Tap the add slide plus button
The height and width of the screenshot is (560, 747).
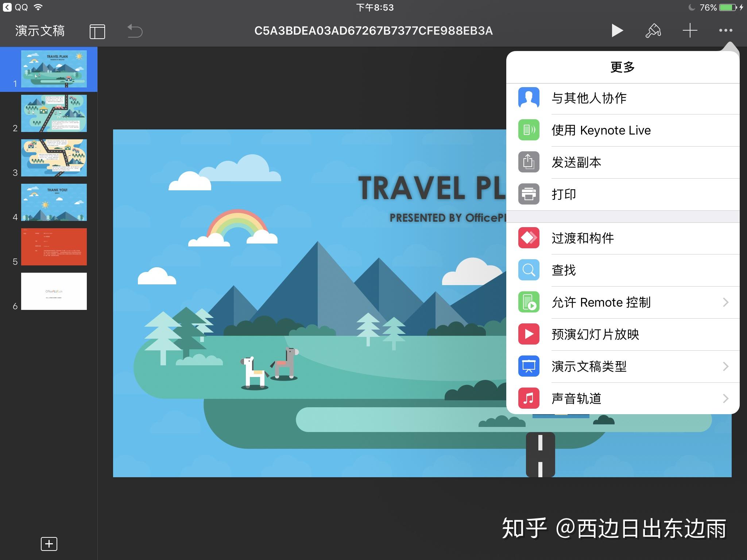tap(49, 544)
